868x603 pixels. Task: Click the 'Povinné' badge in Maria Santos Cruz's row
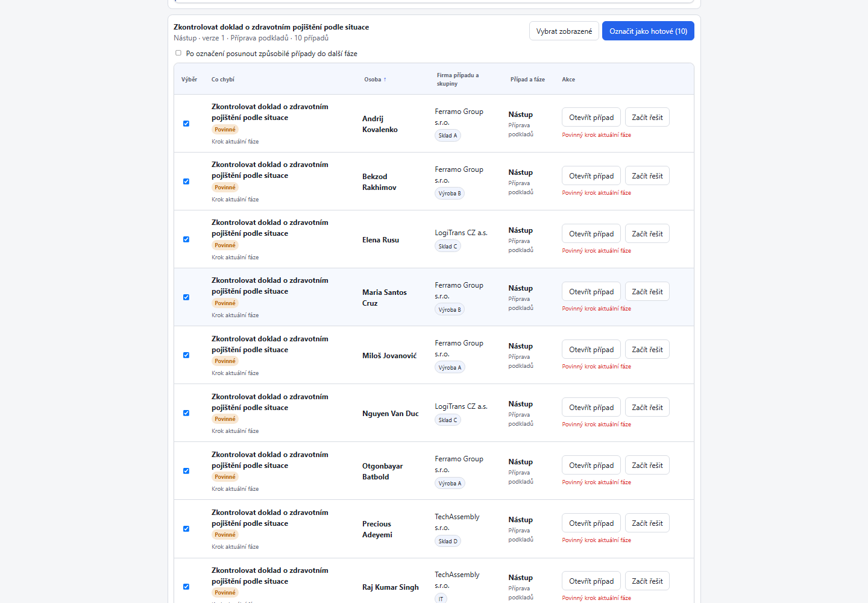tap(225, 303)
